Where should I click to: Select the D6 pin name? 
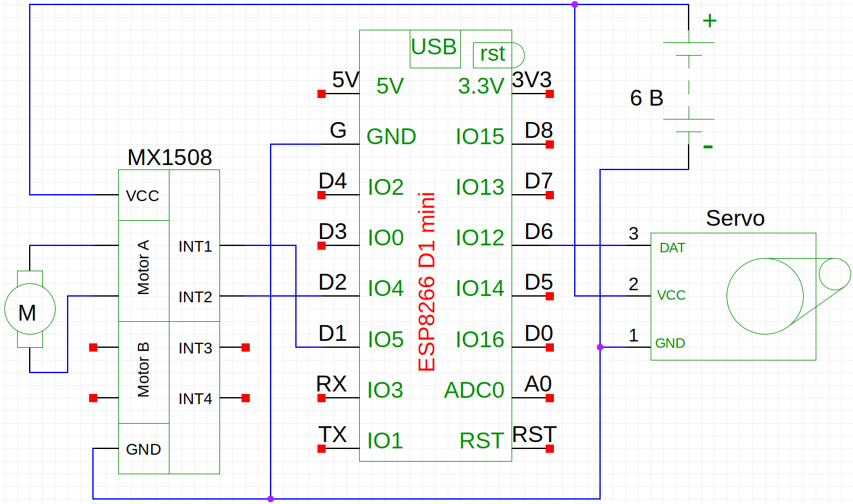tap(539, 232)
